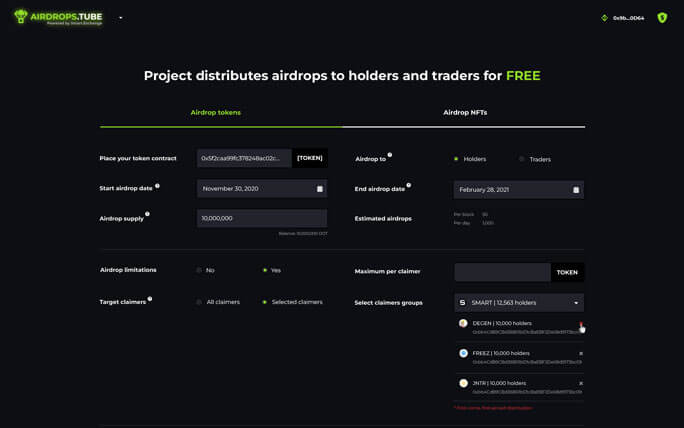684x428 pixels.
Task: Click the DEGEN token icon
Action: pyautogui.click(x=463, y=323)
